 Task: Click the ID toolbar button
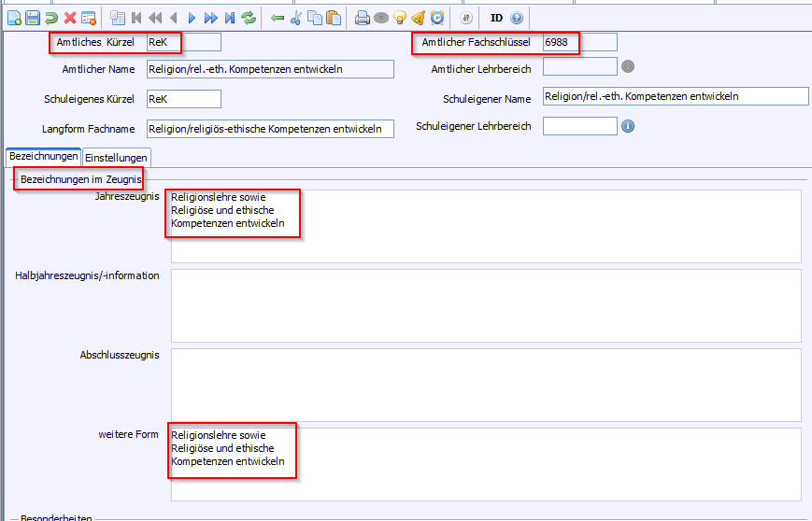click(496, 18)
